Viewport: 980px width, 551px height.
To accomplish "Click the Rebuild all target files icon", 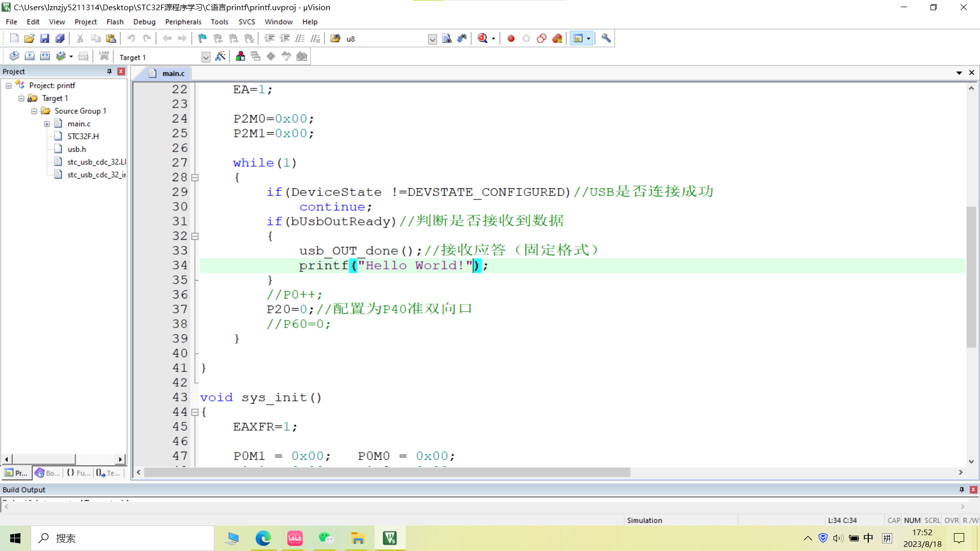I will pyautogui.click(x=45, y=56).
